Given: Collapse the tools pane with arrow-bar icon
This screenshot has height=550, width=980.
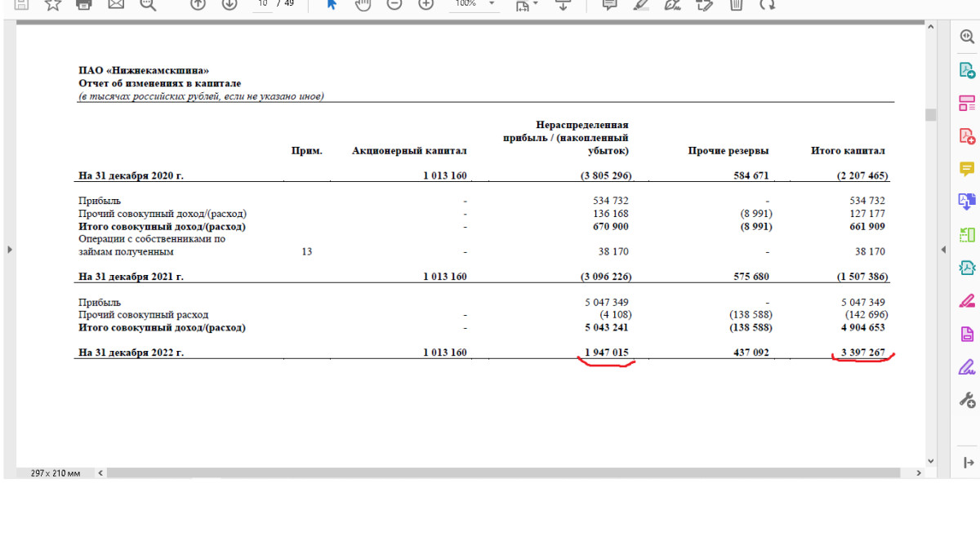Looking at the screenshot, I should click(x=969, y=463).
